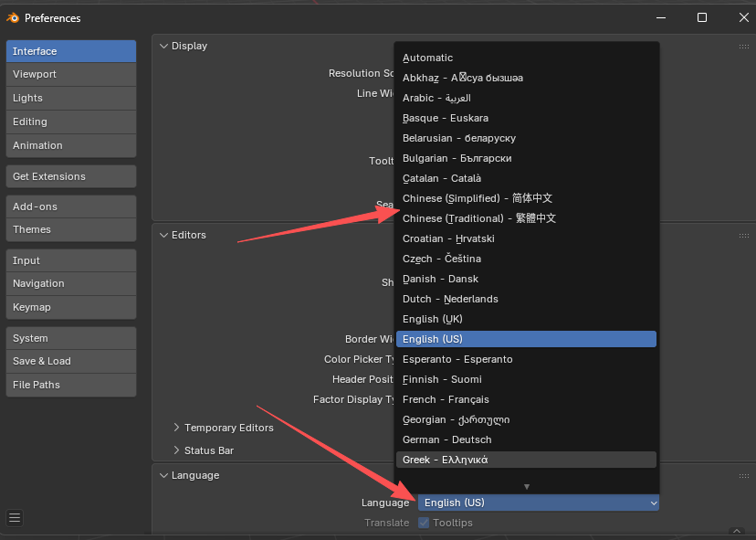
Task: Open the Keymap preferences section
Action: [70, 307]
